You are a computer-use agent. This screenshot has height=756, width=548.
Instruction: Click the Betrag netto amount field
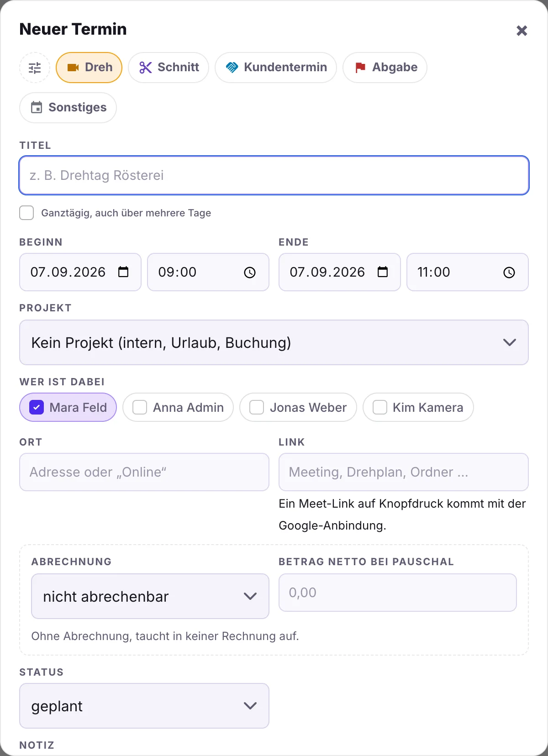398,593
